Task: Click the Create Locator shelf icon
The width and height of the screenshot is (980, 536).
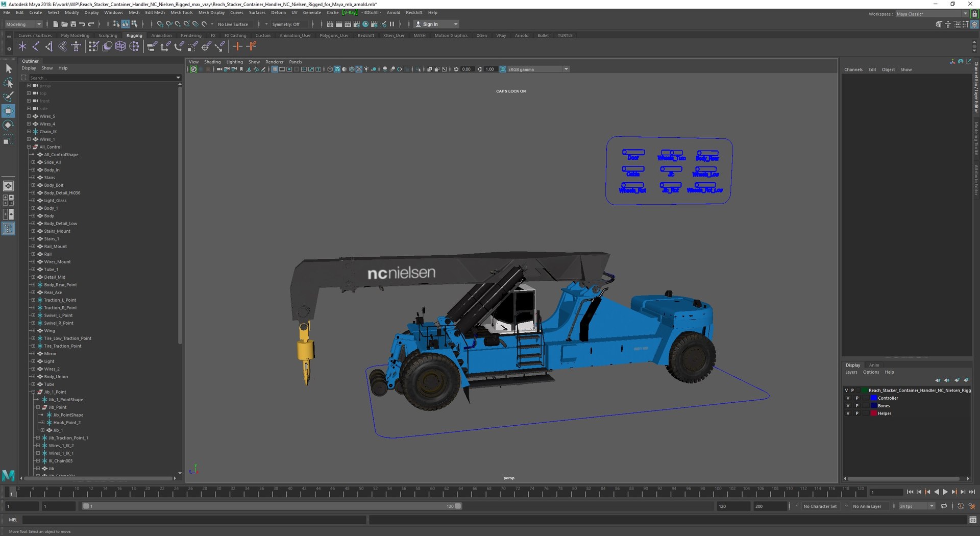Action: (22, 46)
